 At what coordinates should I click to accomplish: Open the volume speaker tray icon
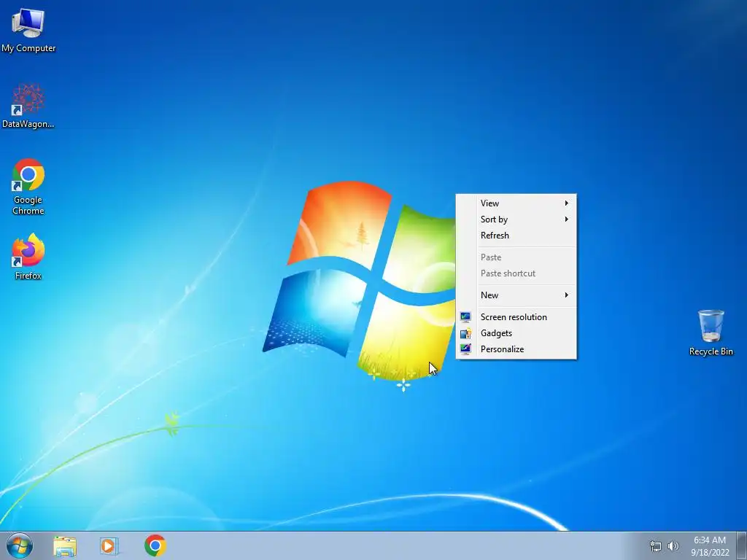pos(673,546)
